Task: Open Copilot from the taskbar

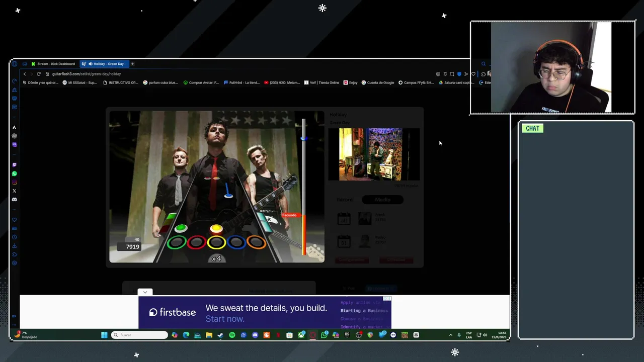Action: (x=174, y=335)
